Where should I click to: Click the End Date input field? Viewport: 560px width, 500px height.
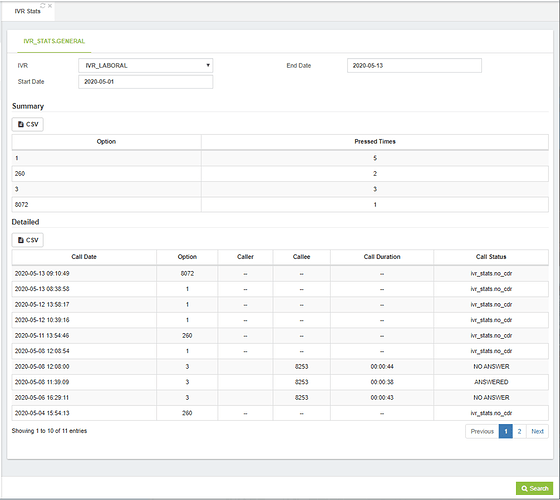[x=414, y=66]
